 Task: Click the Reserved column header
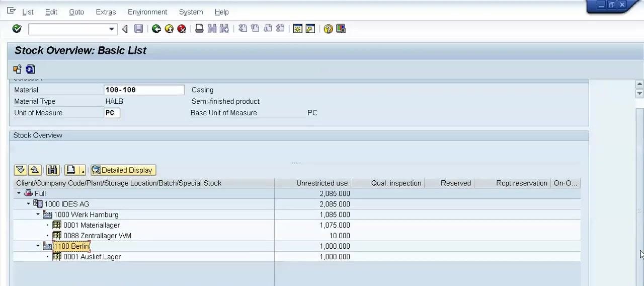(450, 183)
